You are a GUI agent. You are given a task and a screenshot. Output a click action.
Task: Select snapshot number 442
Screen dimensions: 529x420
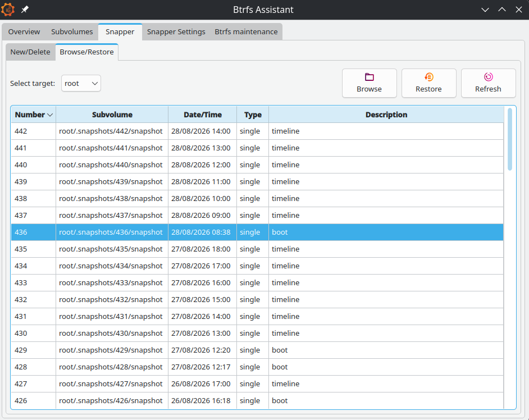[21, 131]
